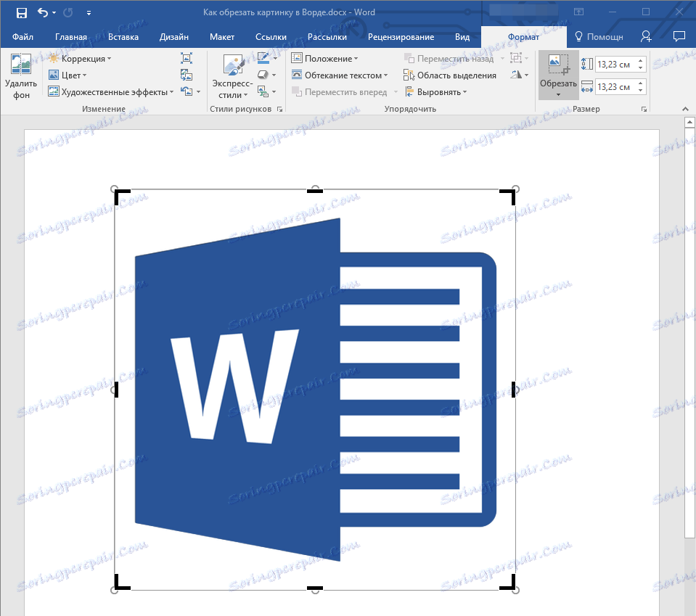Click the greyed Redo icon
This screenshot has width=696, height=616.
tap(68, 12)
